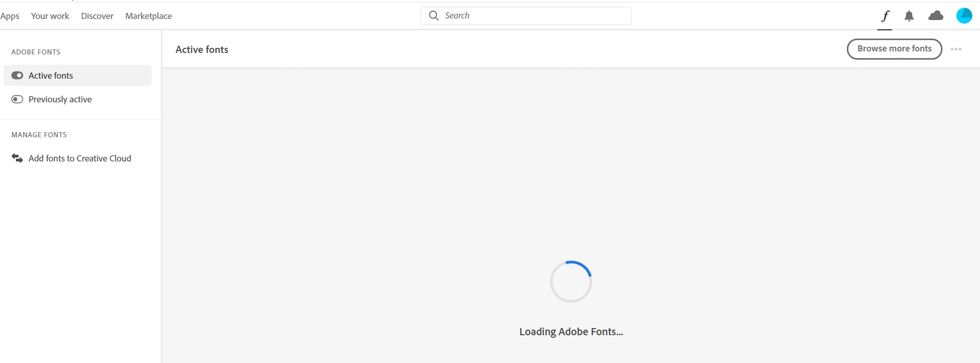The height and width of the screenshot is (363, 980).
Task: Switch to Your work tab
Action: [x=50, y=16]
